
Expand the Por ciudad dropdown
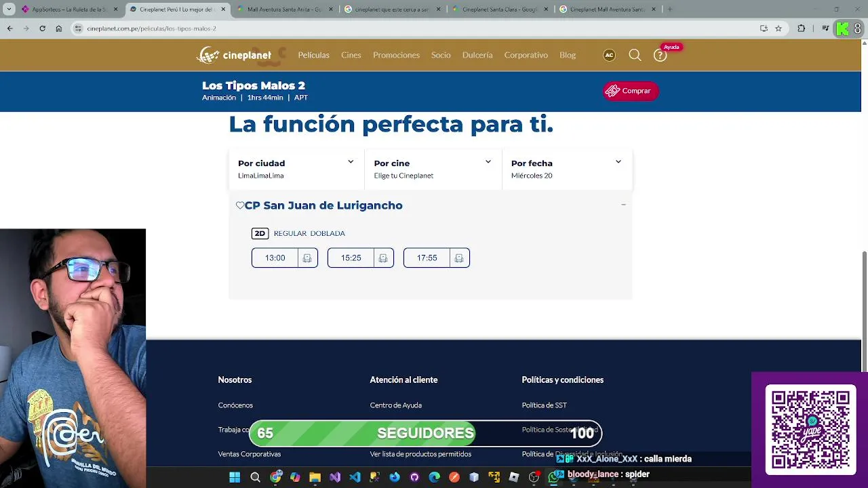[x=296, y=169]
